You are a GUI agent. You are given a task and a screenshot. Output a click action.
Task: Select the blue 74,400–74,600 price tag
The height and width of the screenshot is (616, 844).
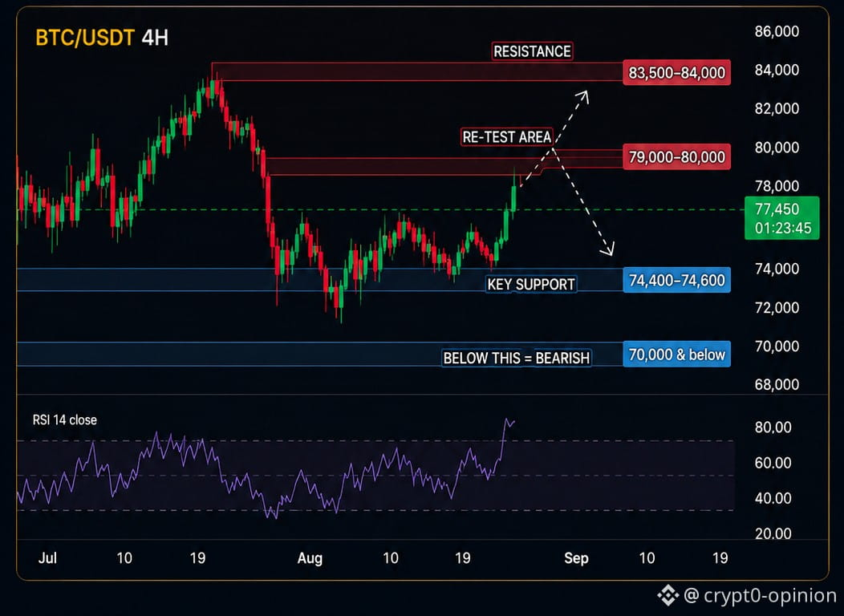(x=676, y=280)
